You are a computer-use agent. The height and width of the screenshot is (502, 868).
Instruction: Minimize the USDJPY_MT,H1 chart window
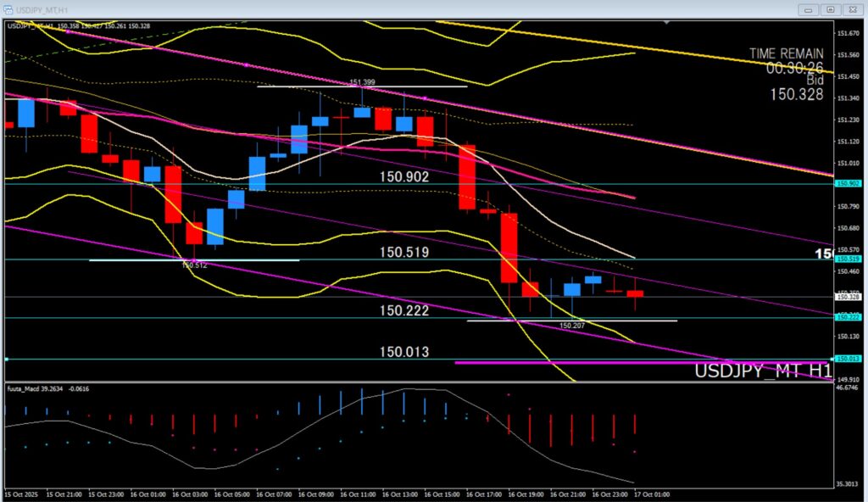(x=808, y=8)
